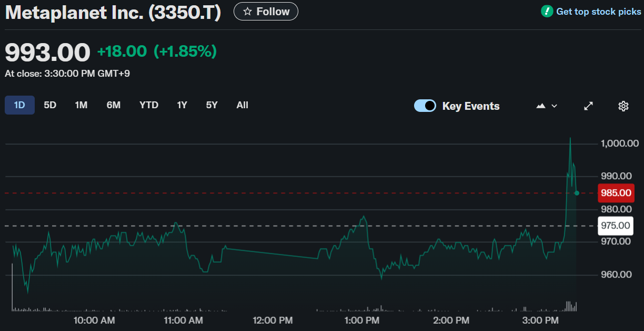Click the 2:00 PM time axis label

tap(451, 320)
